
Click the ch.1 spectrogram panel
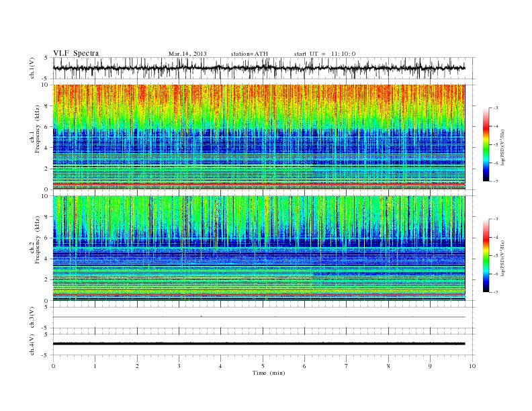pos(259,137)
